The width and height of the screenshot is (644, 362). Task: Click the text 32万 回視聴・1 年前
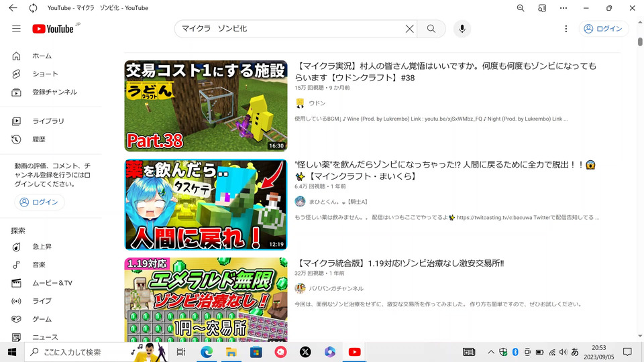point(319,274)
